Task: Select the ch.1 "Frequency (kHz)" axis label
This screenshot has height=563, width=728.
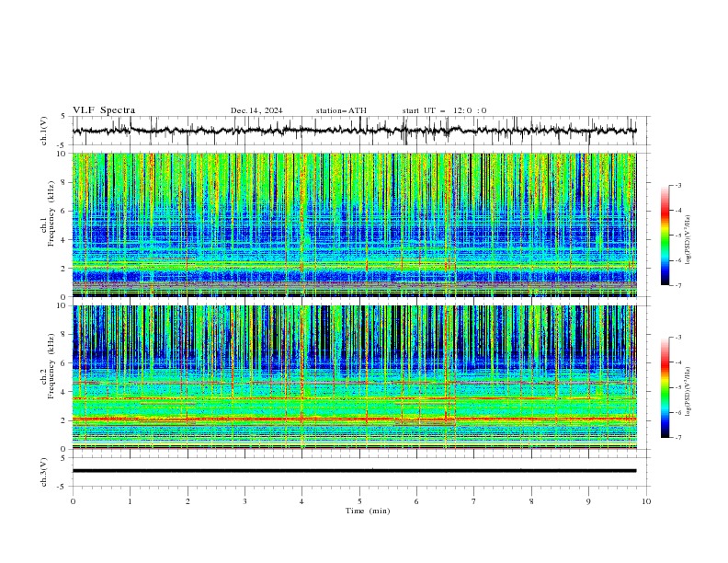Action: coord(51,214)
